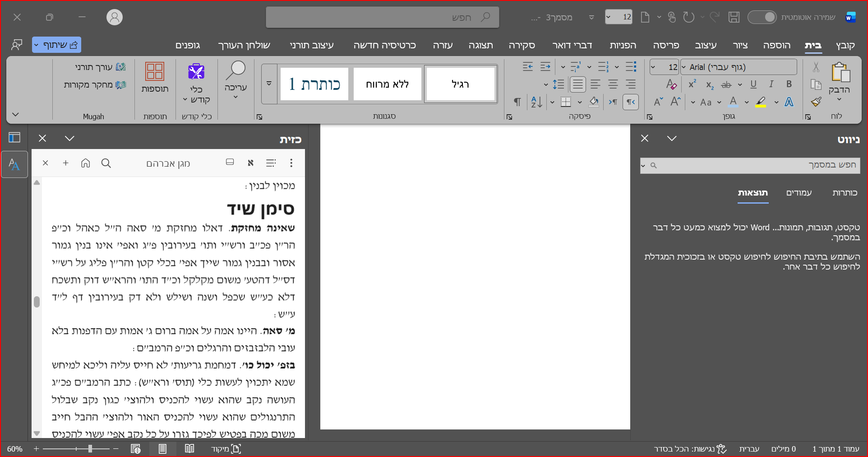Toggle show paragraph marks pilcrow
Viewport: 868px width, 457px height.
click(517, 102)
